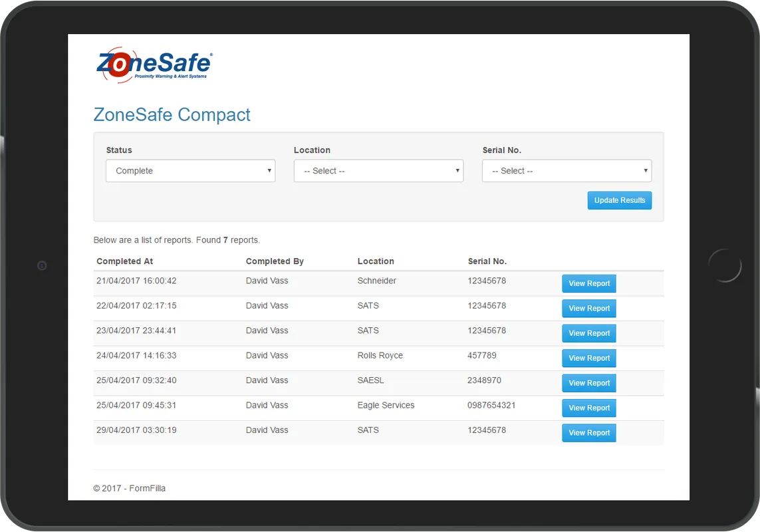Image resolution: width=760 pixels, height=532 pixels.
Task: Click the © 2017 - FormFilla footer text
Action: tap(129, 488)
